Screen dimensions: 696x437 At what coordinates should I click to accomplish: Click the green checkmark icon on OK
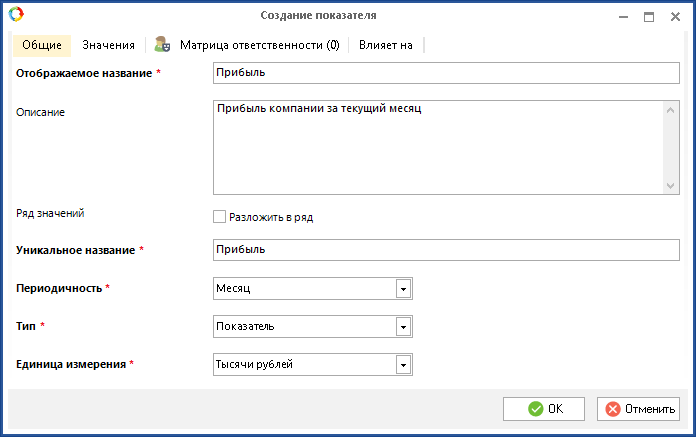pyautogui.click(x=536, y=409)
